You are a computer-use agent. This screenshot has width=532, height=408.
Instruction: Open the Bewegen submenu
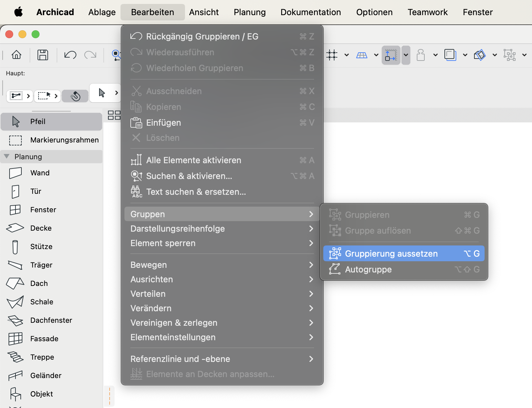pyautogui.click(x=222, y=265)
